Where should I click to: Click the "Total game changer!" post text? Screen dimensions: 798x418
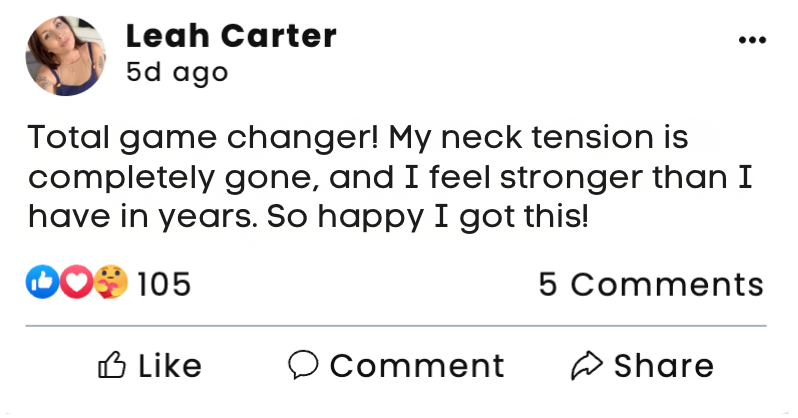point(203,136)
